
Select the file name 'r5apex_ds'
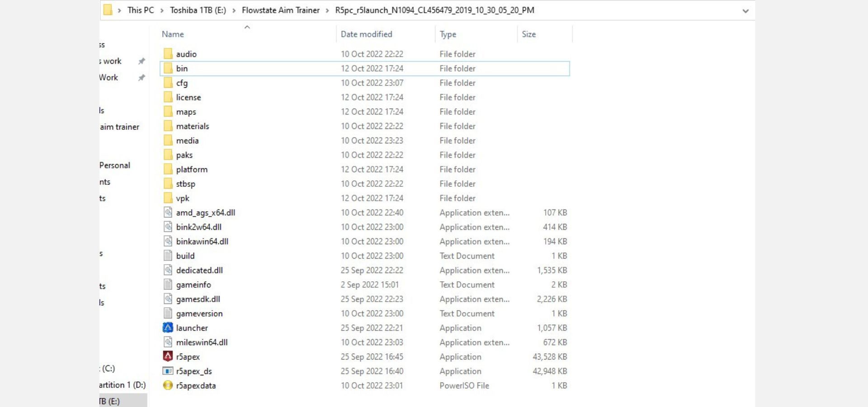click(194, 371)
